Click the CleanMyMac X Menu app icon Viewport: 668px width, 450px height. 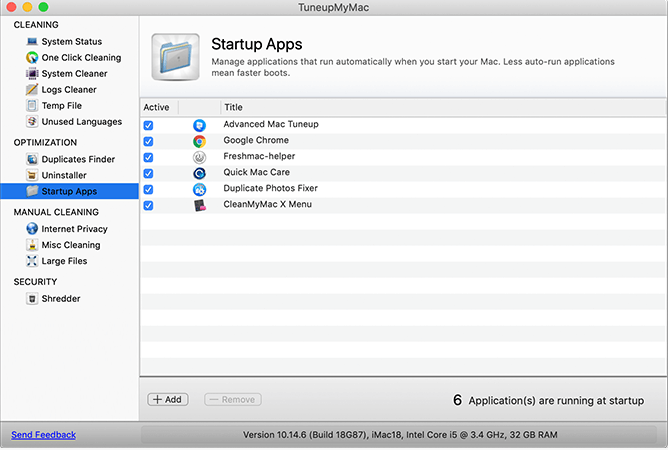[199, 205]
